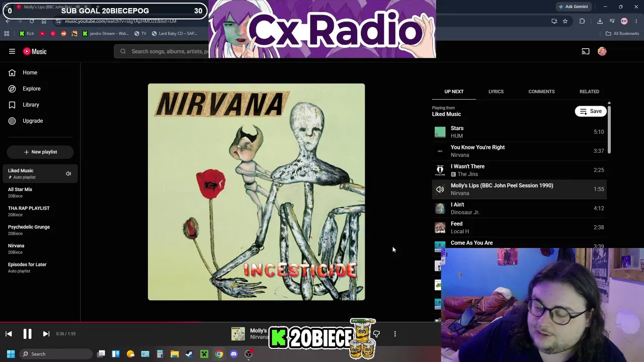Open the Chrome profile avatar
Viewport: 644px width, 362px height.
tap(624, 21)
